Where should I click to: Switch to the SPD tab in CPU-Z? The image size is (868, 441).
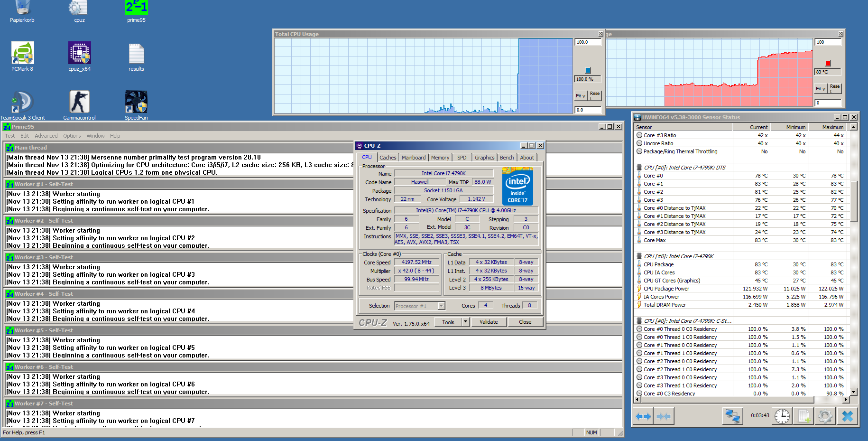click(x=462, y=158)
